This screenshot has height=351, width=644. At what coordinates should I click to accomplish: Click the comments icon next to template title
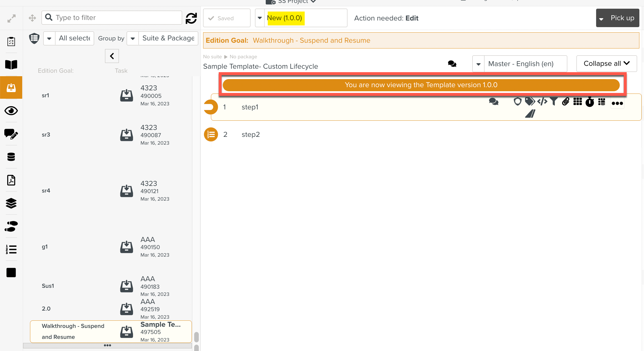click(452, 64)
